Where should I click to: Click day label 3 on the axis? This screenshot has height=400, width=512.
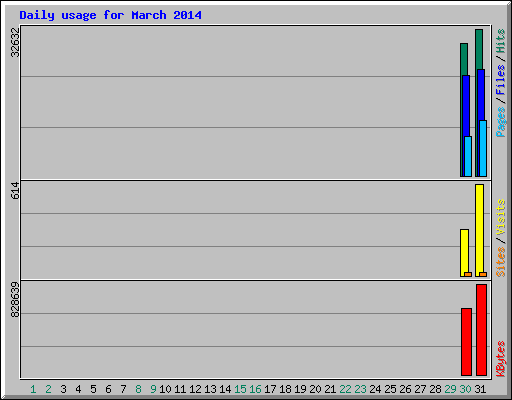(x=63, y=389)
